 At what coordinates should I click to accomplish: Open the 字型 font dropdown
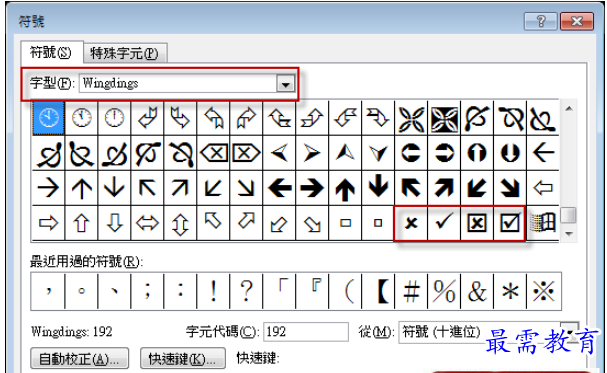pyautogui.click(x=286, y=84)
